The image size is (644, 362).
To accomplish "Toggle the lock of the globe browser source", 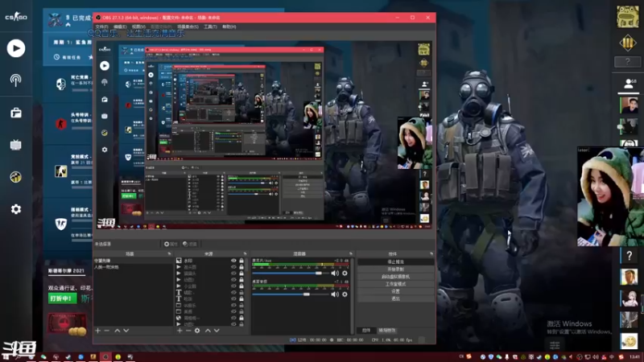I will pyautogui.click(x=242, y=318).
